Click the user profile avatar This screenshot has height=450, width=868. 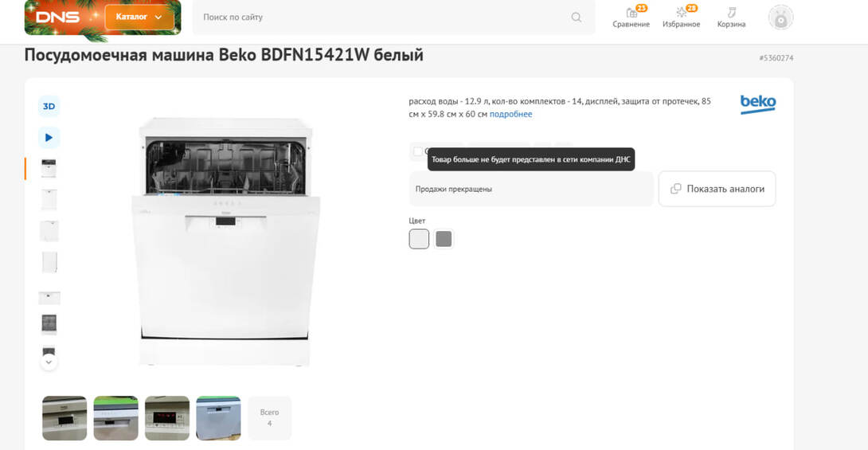(780, 17)
